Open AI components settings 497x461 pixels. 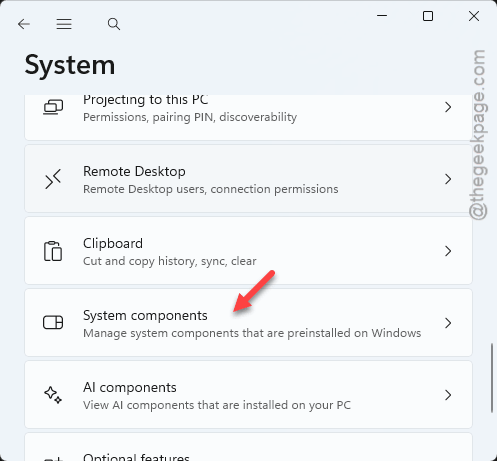[248, 395]
